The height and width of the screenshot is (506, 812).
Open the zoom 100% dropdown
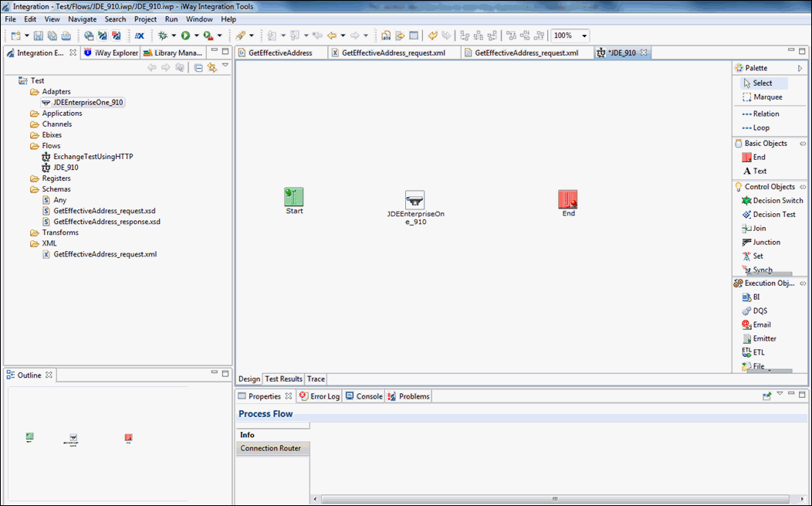tap(584, 36)
